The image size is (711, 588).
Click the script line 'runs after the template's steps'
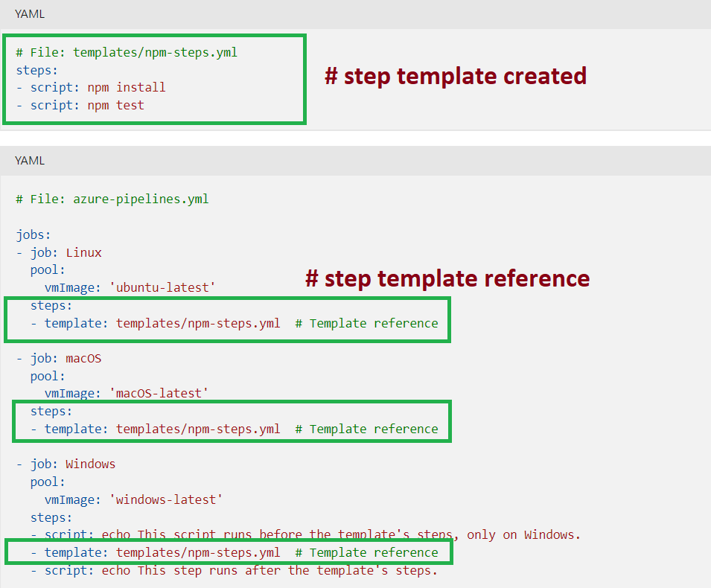pos(234,570)
